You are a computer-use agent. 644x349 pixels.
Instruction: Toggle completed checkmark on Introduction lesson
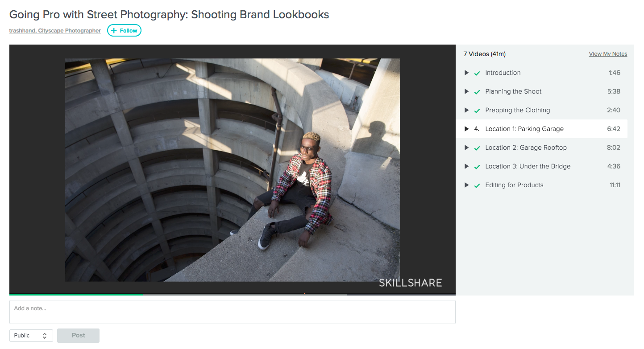[477, 73]
